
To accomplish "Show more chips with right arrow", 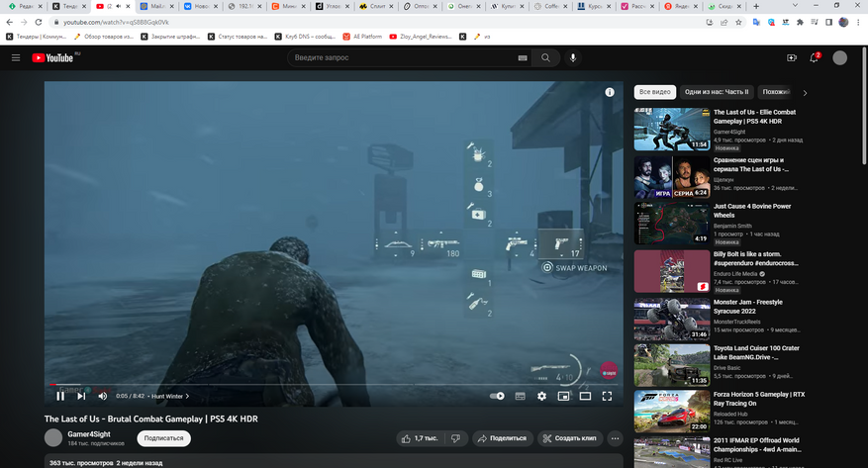I will click(805, 93).
